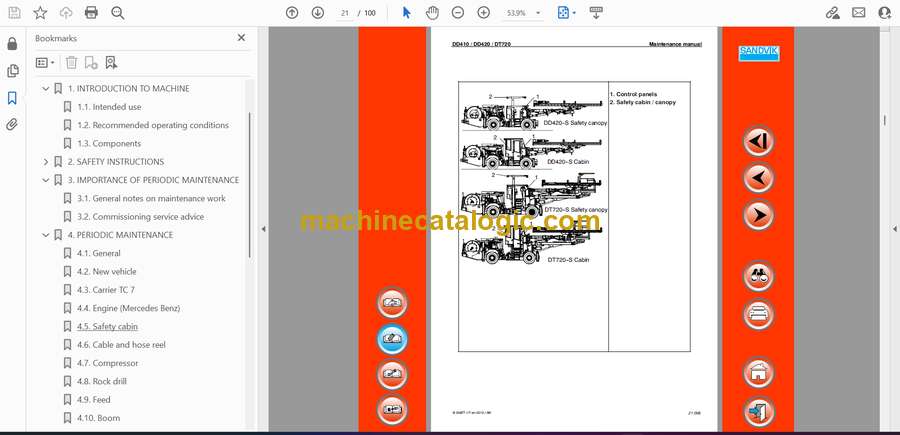The image size is (900, 435).
Task: Click the add new bookmark icon
Action: coord(91,63)
